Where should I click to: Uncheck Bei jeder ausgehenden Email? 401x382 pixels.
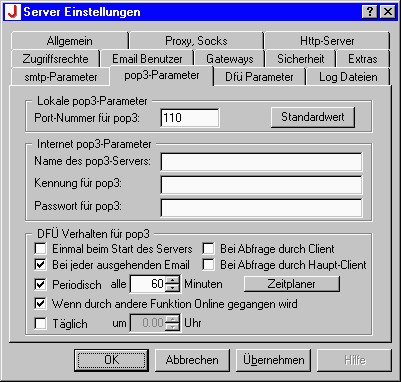40,265
